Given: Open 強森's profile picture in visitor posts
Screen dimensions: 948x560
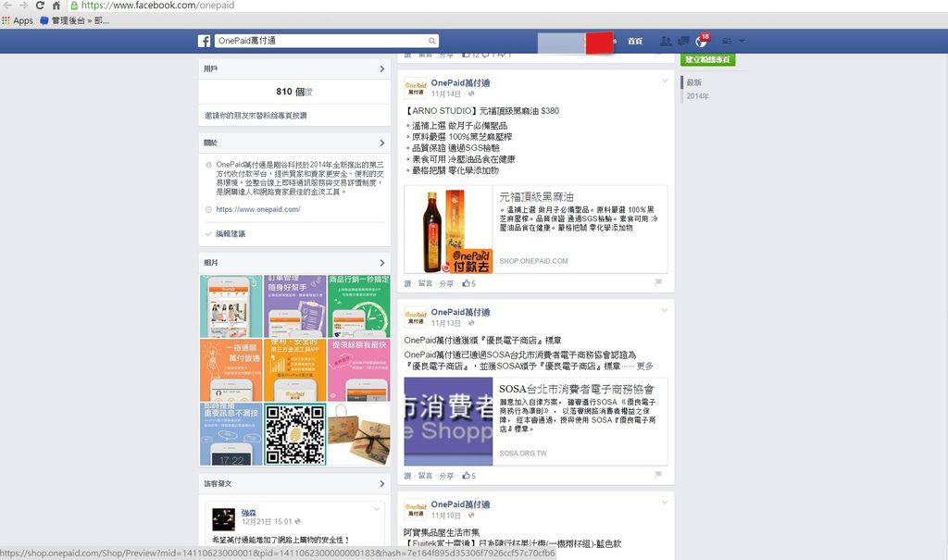Looking at the screenshot, I should click(224, 519).
